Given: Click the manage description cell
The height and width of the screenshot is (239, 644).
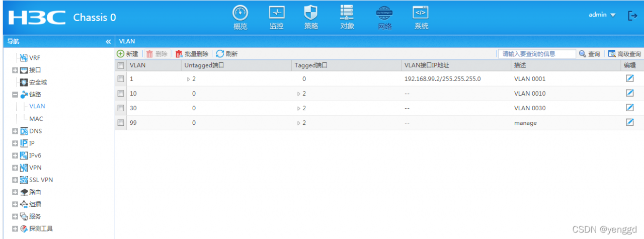Looking at the screenshot, I should [x=525, y=123].
